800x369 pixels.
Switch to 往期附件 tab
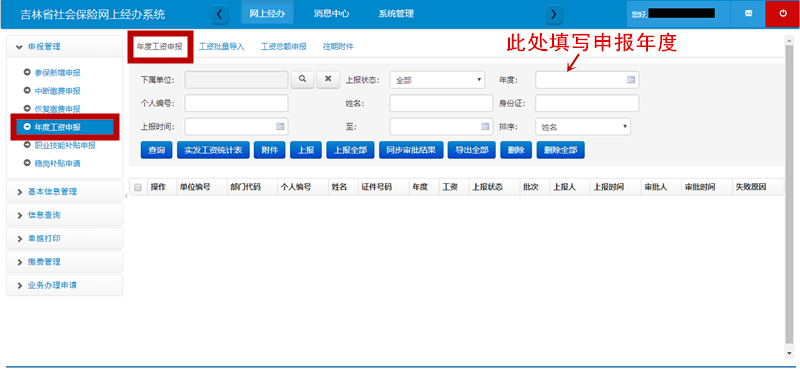point(338,46)
